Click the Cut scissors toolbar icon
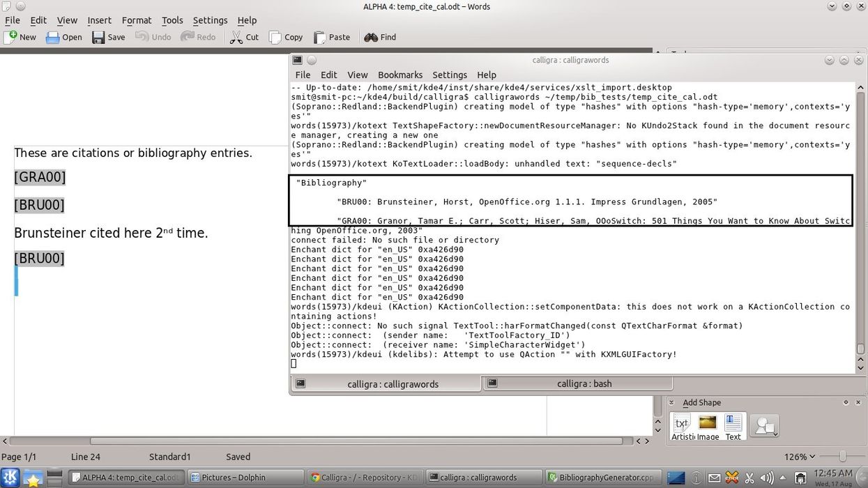This screenshot has width=868, height=488. 237,37
